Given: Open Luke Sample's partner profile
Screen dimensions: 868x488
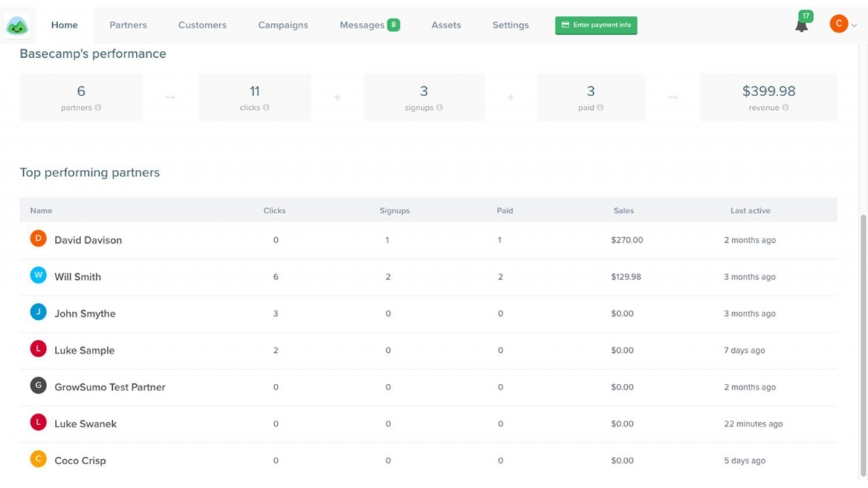Looking at the screenshot, I should [x=85, y=350].
